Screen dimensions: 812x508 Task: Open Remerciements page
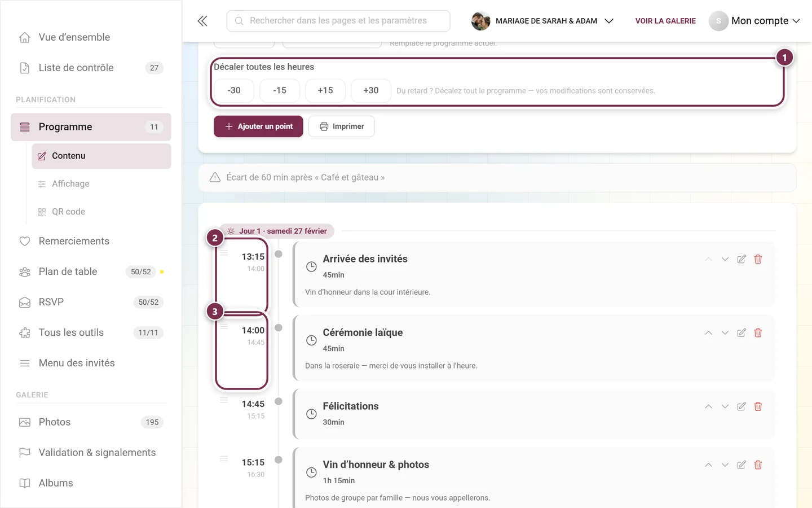click(91, 241)
